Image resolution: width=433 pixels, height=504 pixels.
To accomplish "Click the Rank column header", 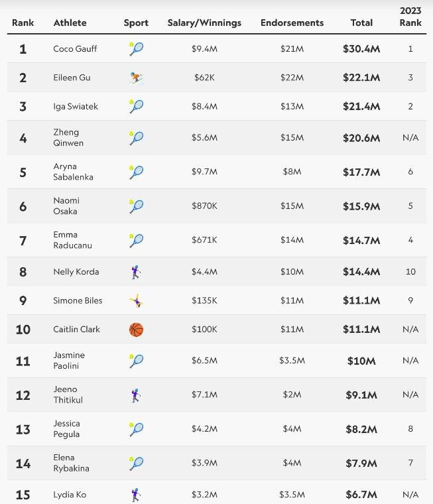I will pos(23,23).
